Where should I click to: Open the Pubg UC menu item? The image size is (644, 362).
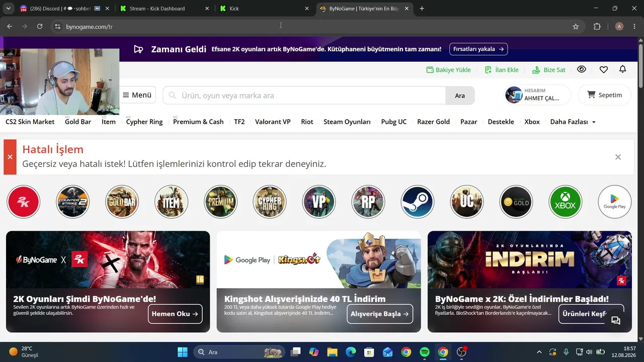pos(394,122)
